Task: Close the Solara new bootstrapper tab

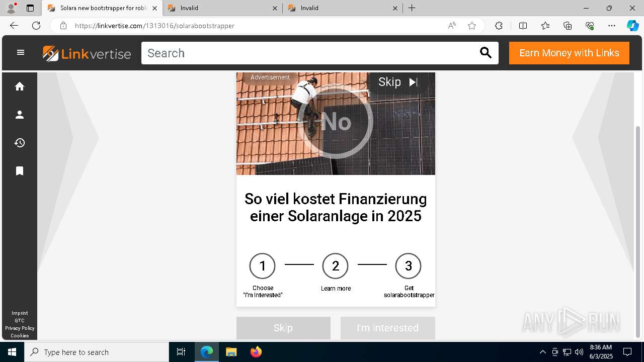Action: (x=154, y=8)
